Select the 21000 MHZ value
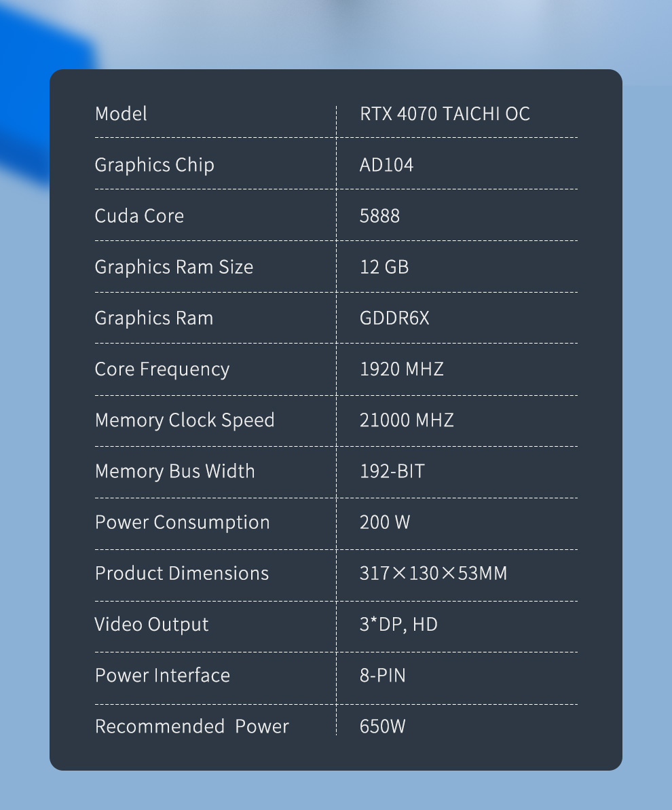 (407, 420)
